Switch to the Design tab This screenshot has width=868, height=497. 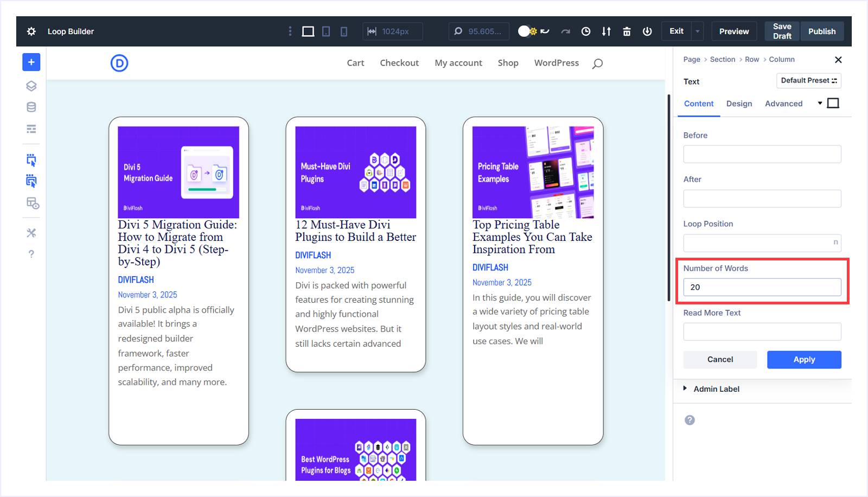click(x=739, y=104)
